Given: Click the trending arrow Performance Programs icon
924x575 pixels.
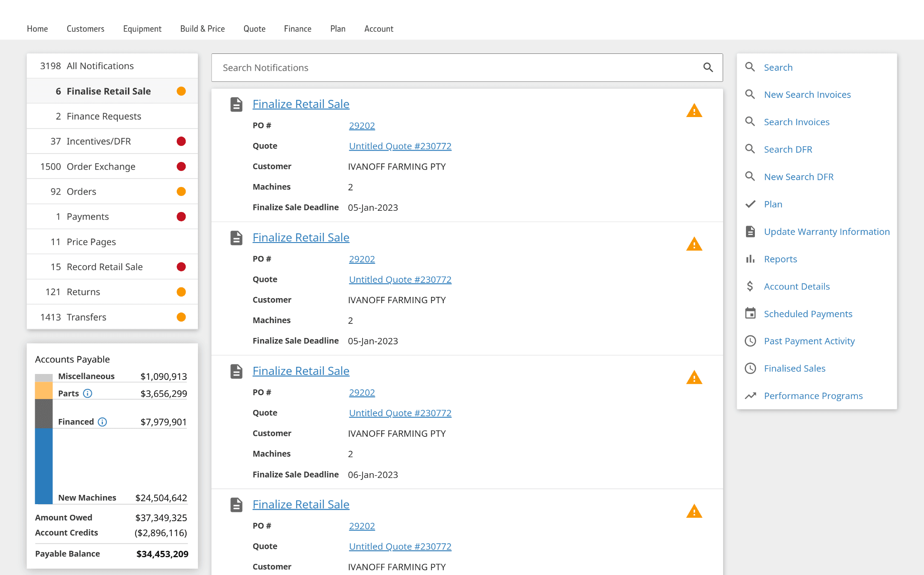Looking at the screenshot, I should (750, 396).
